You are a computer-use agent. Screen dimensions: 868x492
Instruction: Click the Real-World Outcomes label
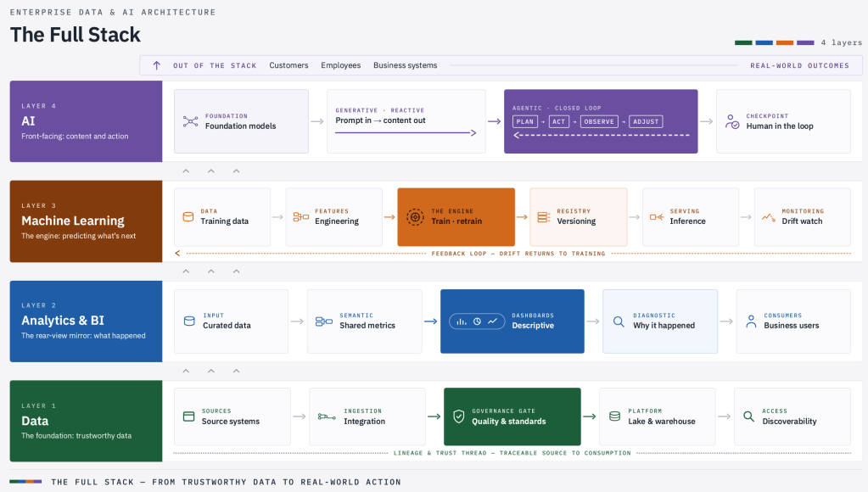(x=799, y=65)
